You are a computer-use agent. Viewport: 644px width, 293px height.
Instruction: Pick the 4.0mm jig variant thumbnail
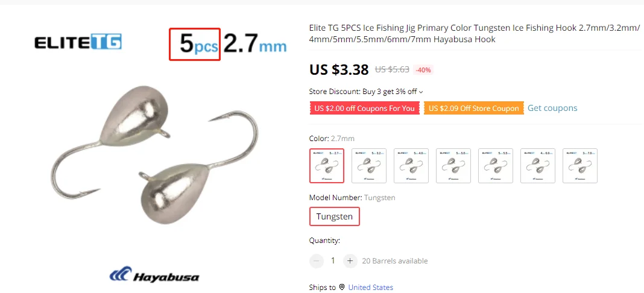[x=411, y=165]
